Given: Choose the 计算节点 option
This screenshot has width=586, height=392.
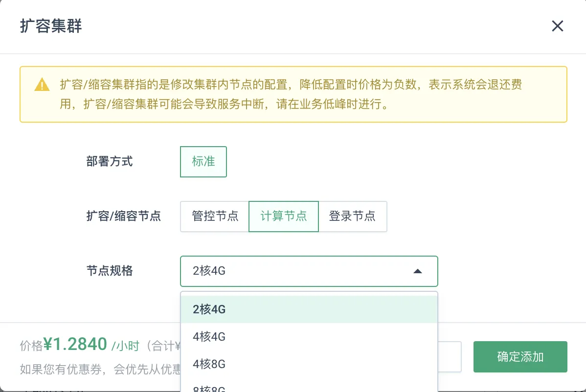Looking at the screenshot, I should click(284, 216).
